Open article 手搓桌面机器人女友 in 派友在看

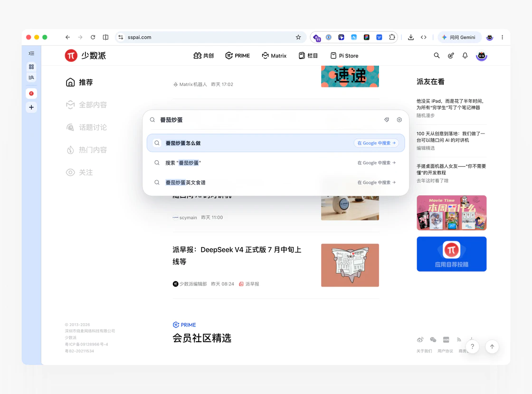coord(451,169)
